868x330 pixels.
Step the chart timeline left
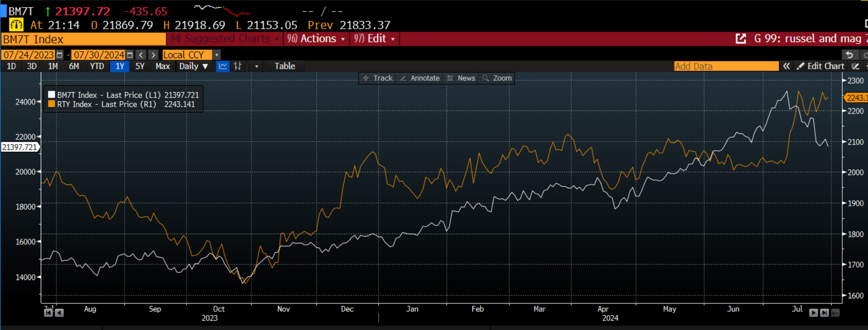click(x=59, y=313)
